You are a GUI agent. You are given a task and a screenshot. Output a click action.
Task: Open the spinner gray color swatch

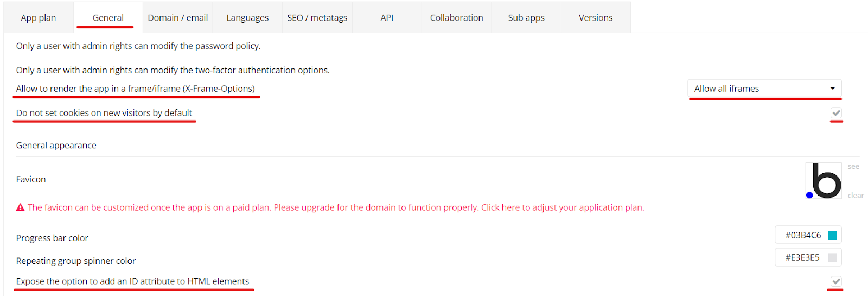click(x=833, y=257)
